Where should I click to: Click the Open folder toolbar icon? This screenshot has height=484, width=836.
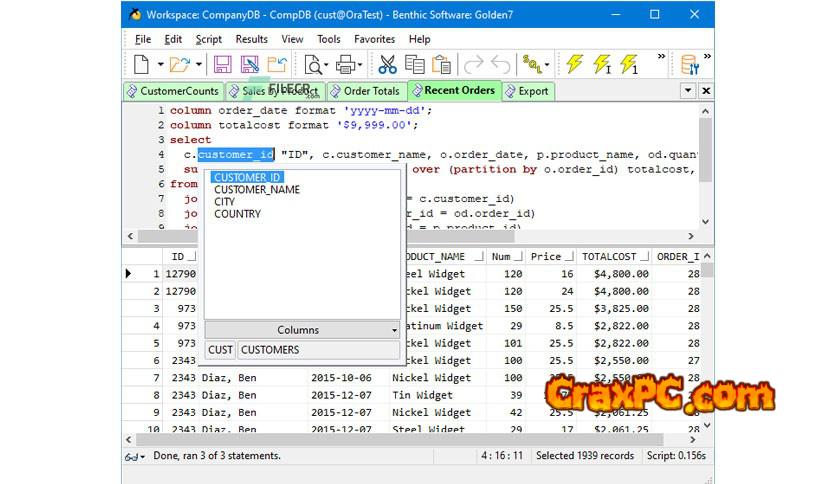(x=179, y=65)
